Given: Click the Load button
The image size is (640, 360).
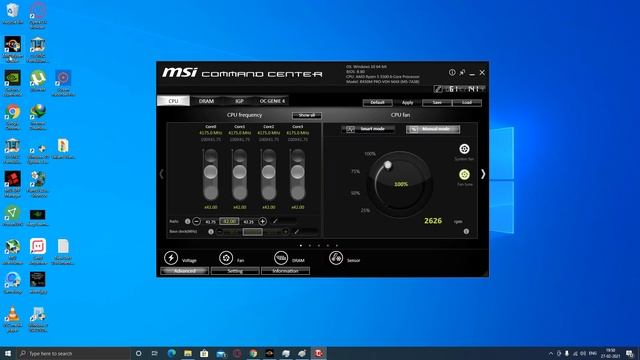Looking at the screenshot, I should tap(467, 102).
